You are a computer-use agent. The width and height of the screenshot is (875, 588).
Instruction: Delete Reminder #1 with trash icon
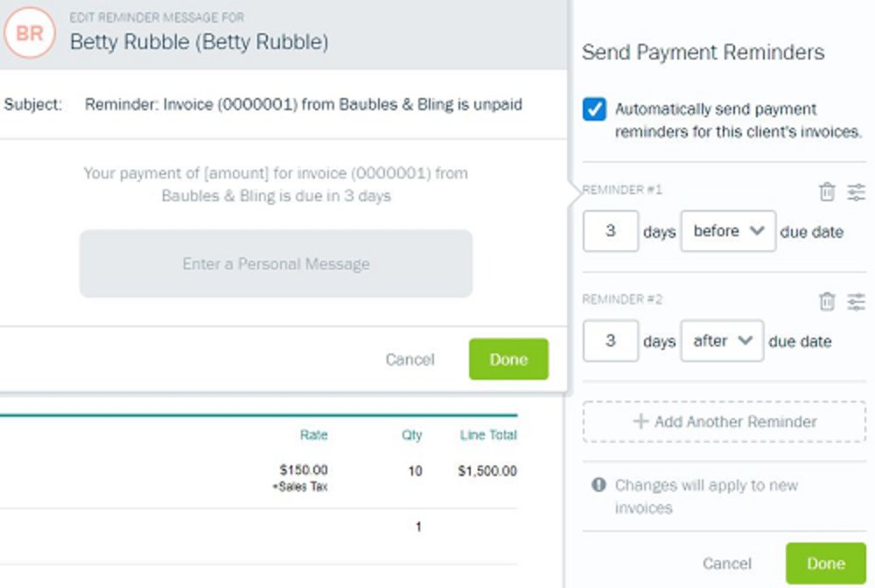click(x=827, y=192)
